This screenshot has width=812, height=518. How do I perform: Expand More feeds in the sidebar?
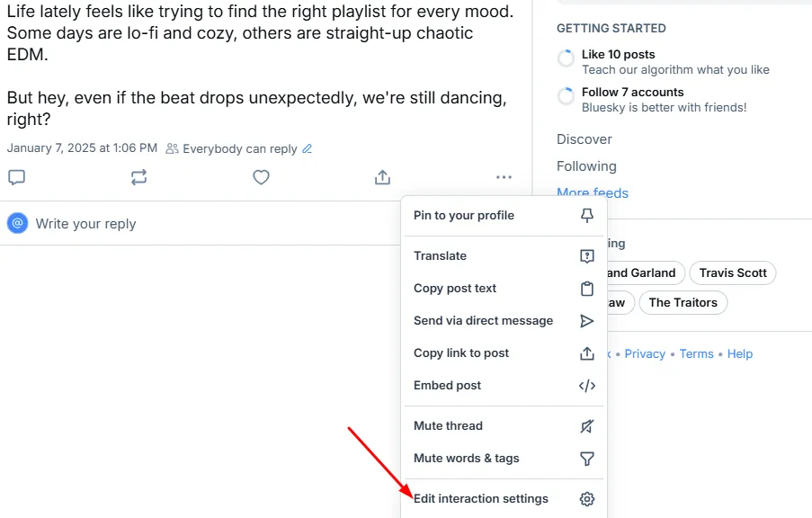(x=593, y=192)
